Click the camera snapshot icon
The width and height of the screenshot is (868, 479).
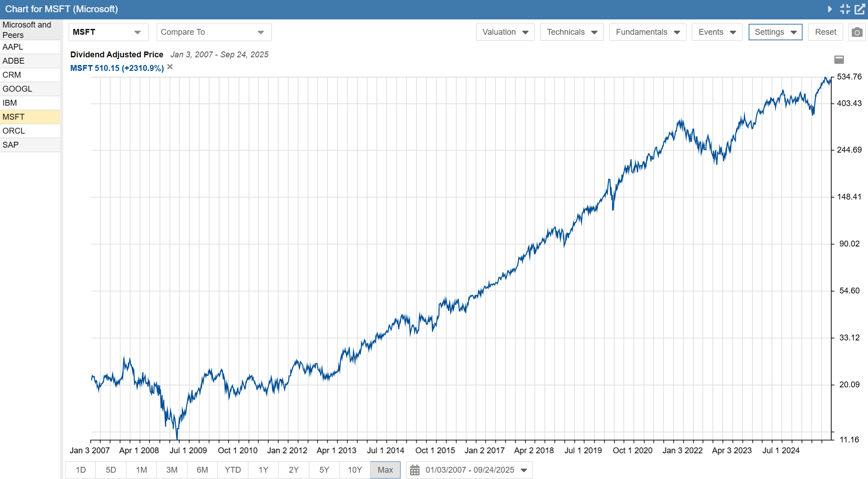(x=857, y=33)
